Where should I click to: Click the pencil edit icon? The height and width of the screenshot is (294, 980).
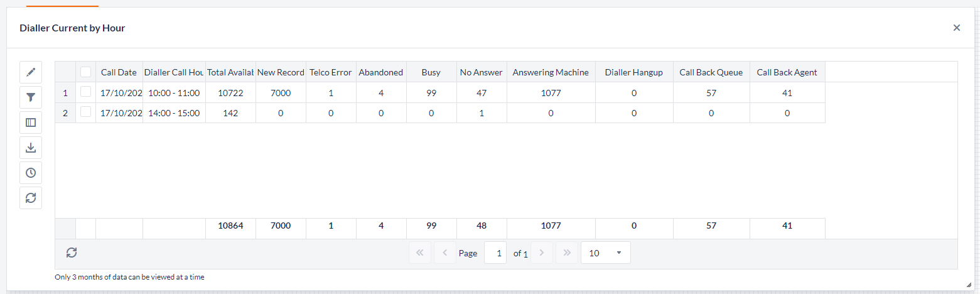pyautogui.click(x=31, y=72)
